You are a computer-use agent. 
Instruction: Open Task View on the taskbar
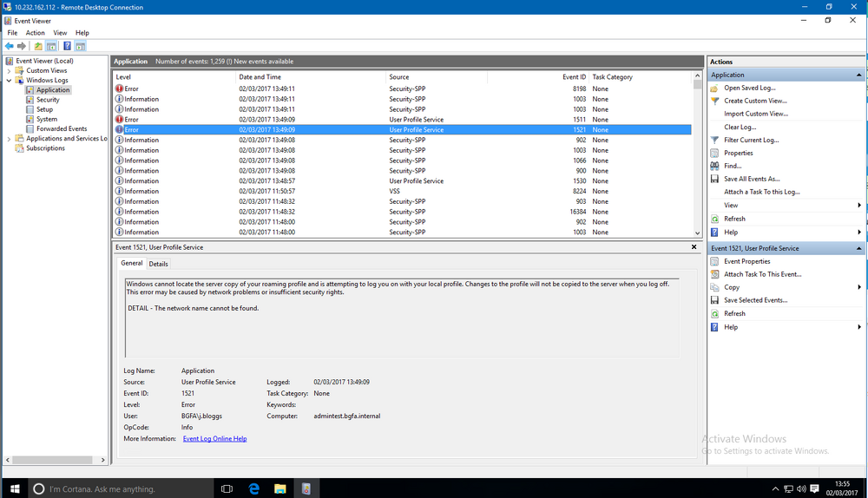227,488
